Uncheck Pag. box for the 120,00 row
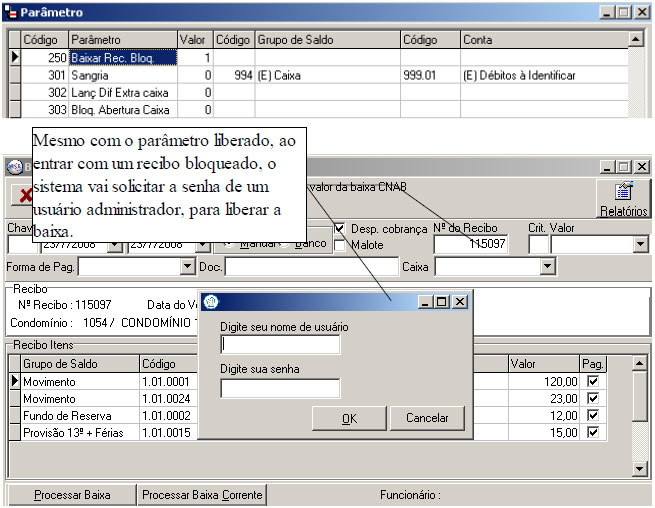 click(594, 381)
